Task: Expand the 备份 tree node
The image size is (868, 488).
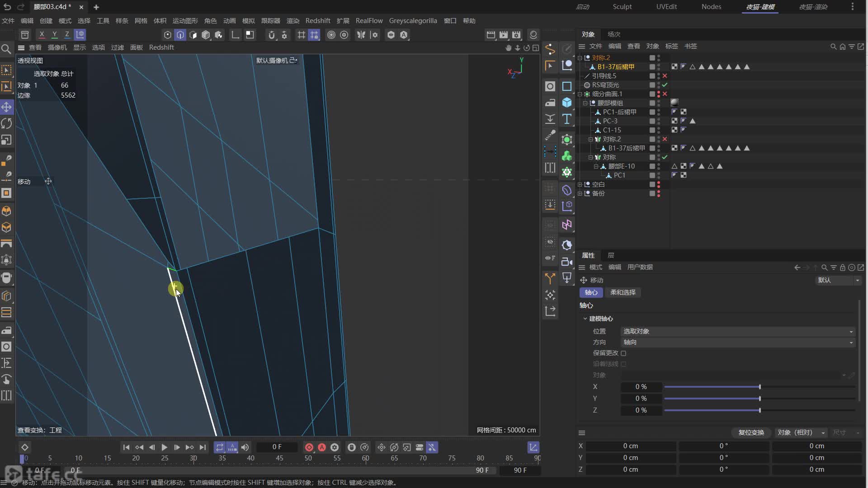Action: tap(580, 193)
